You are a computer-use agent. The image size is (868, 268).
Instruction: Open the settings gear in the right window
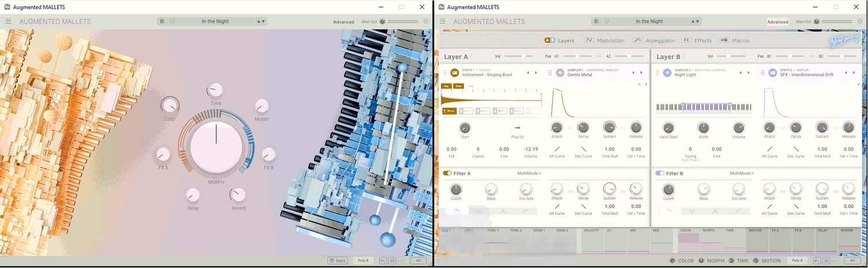point(860,21)
